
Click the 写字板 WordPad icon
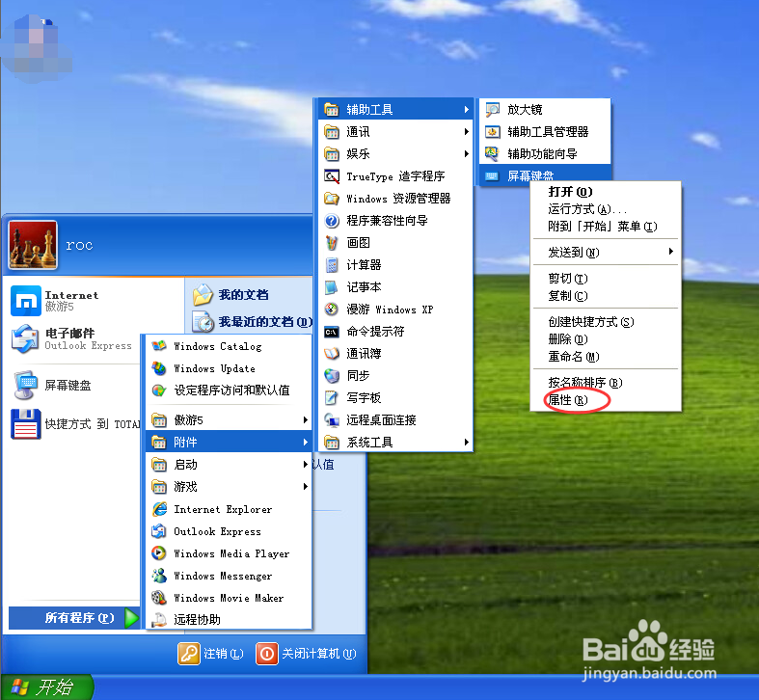[332, 398]
